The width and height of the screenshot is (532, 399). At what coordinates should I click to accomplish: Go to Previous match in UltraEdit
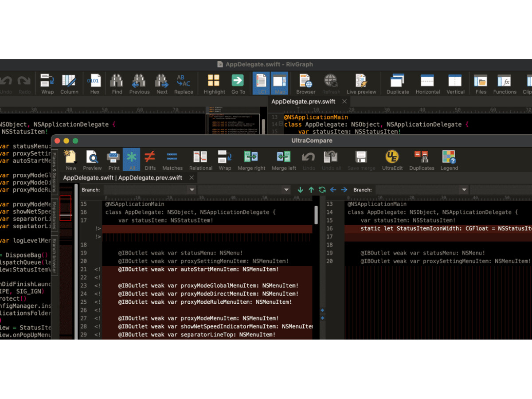click(x=139, y=83)
